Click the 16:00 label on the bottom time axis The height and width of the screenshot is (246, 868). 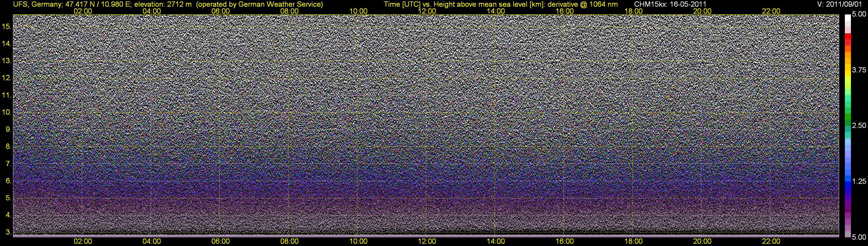pos(565,241)
